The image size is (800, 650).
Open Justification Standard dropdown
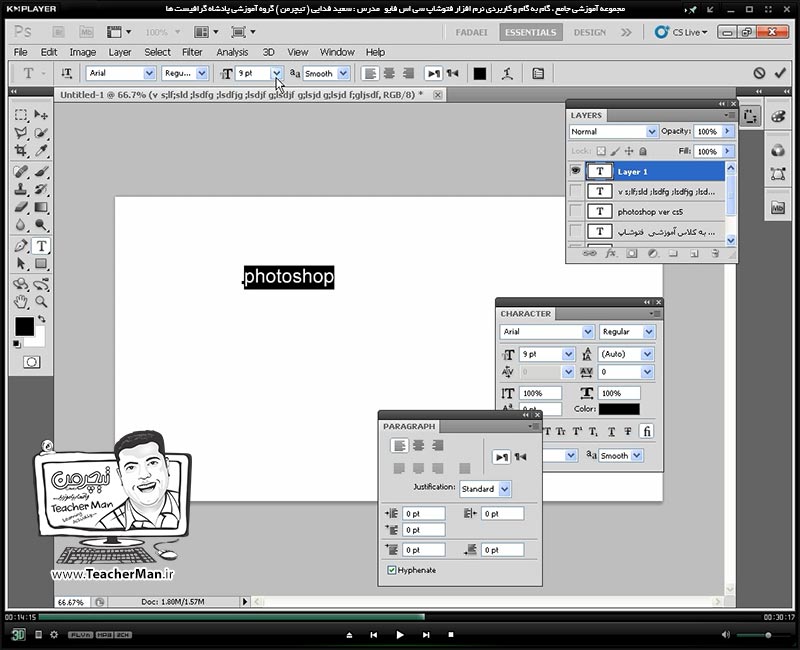coord(505,489)
